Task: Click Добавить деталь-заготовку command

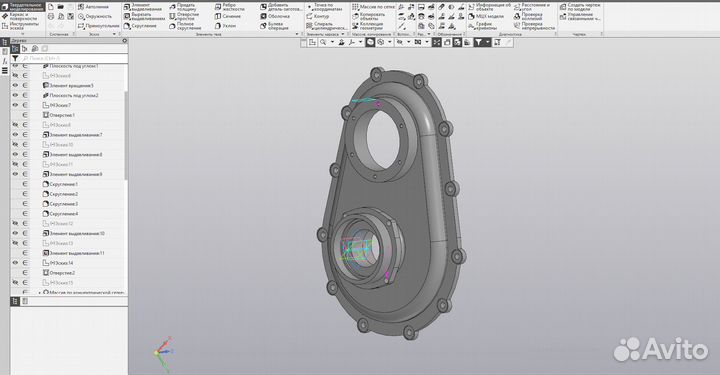Action: pos(281,6)
